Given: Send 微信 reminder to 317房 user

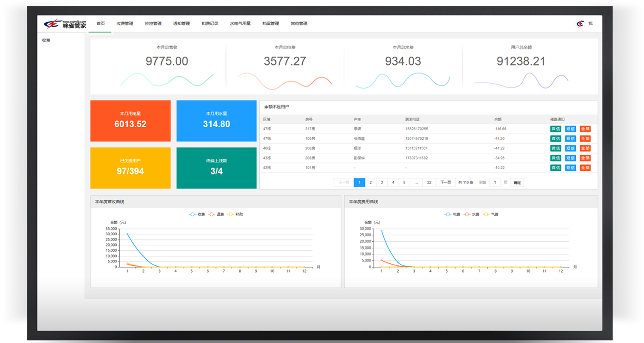Looking at the screenshot, I should (x=556, y=129).
